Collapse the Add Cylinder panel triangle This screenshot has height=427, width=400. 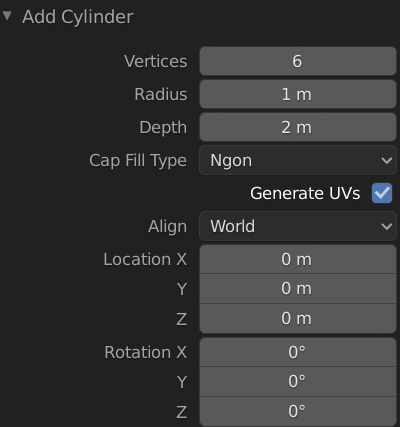[x=7, y=16]
